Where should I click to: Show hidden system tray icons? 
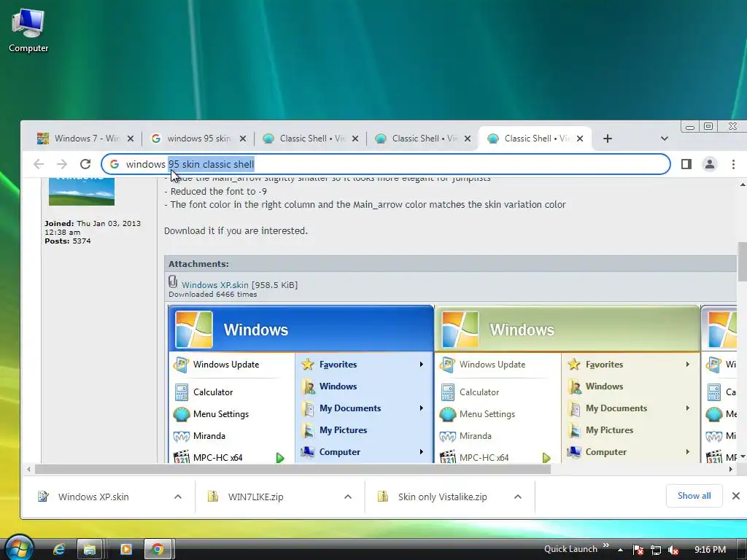click(620, 550)
